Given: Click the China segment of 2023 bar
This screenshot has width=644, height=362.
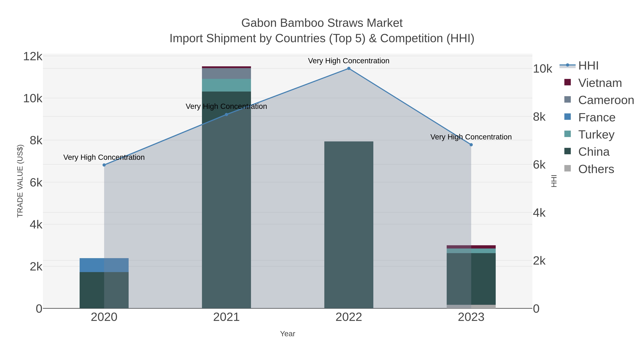Looking at the screenshot, I should click(x=471, y=279).
